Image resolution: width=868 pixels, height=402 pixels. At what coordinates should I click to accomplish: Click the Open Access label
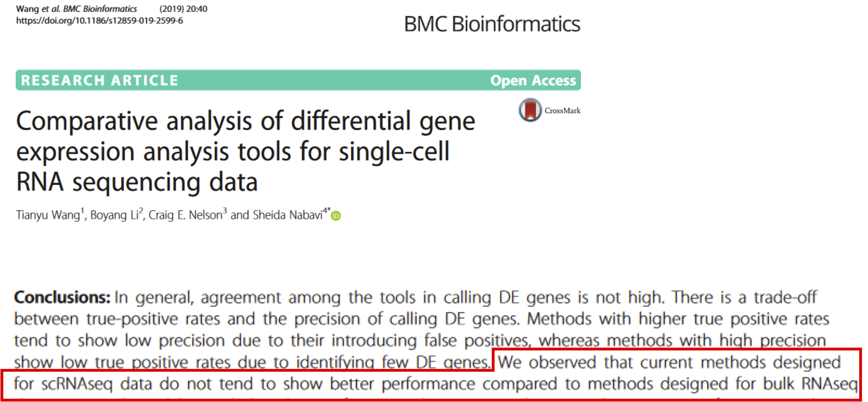pos(533,81)
